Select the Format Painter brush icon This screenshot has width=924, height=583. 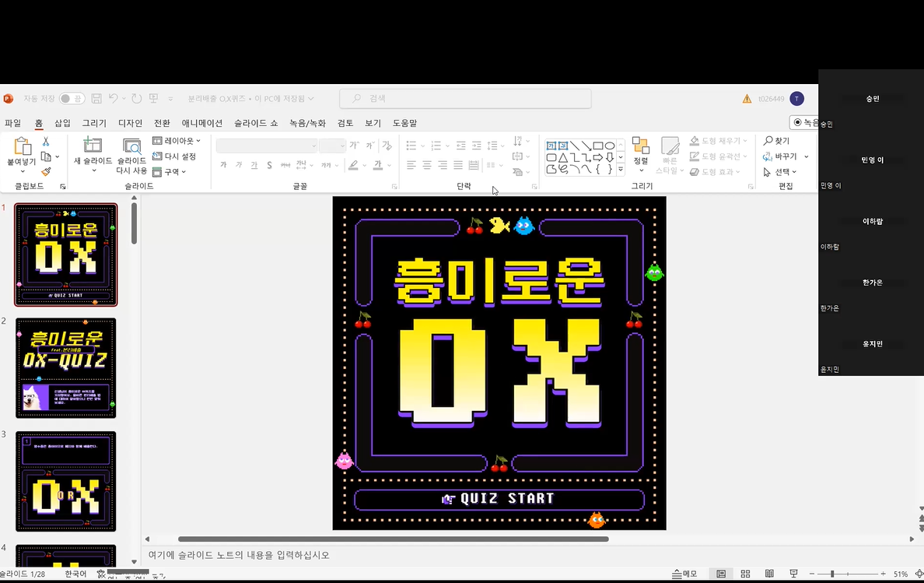click(x=46, y=171)
